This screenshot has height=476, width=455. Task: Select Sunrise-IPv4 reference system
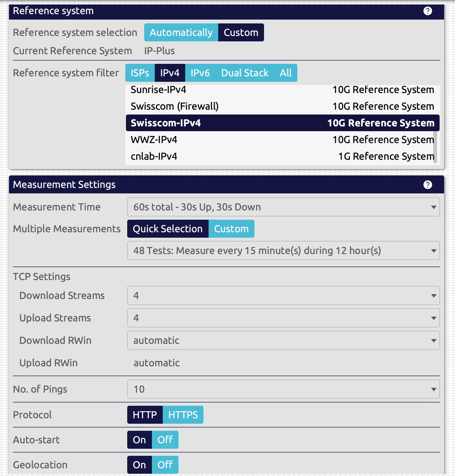pyautogui.click(x=282, y=90)
